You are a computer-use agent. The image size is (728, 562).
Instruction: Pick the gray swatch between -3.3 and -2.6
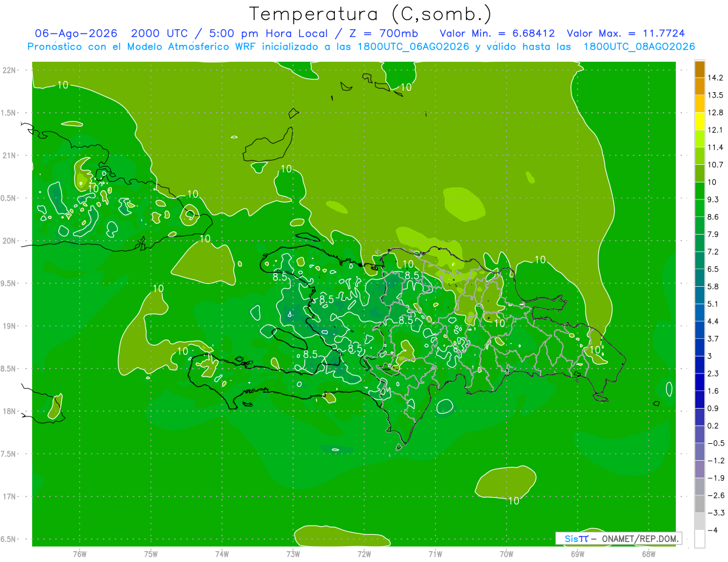pyautogui.click(x=699, y=504)
